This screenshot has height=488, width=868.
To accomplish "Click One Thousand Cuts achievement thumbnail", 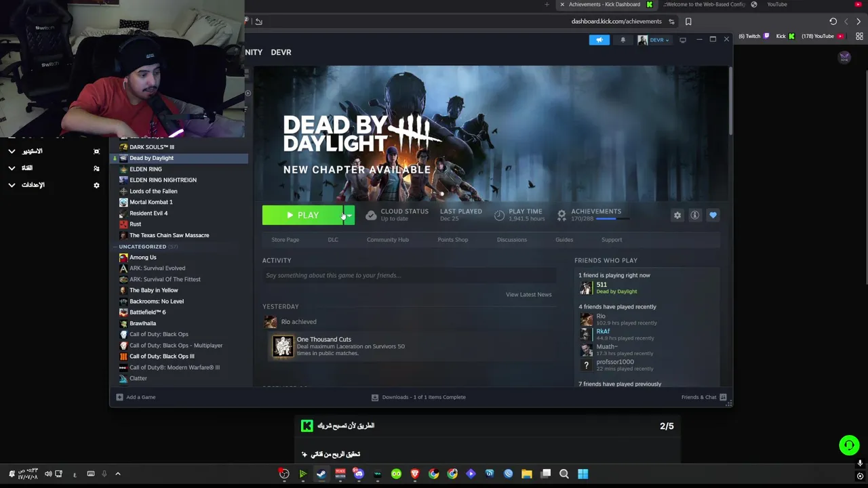I will pyautogui.click(x=283, y=346).
